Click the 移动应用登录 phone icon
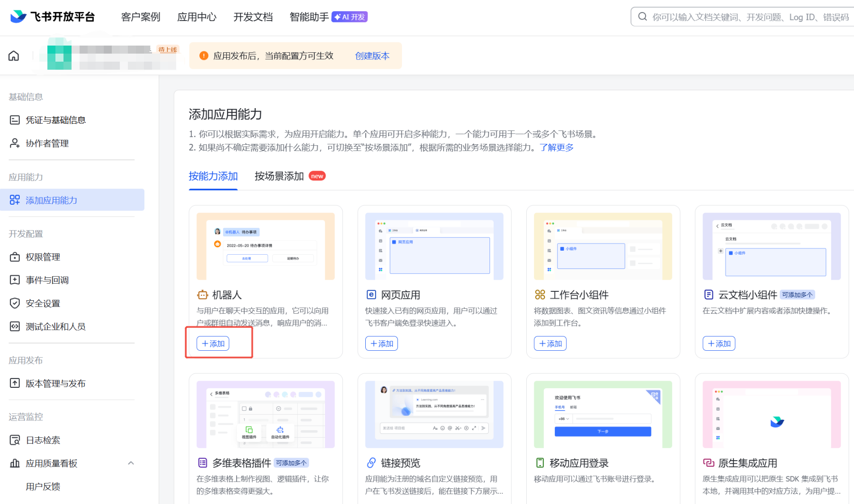The width and height of the screenshot is (854, 504). pyautogui.click(x=540, y=463)
